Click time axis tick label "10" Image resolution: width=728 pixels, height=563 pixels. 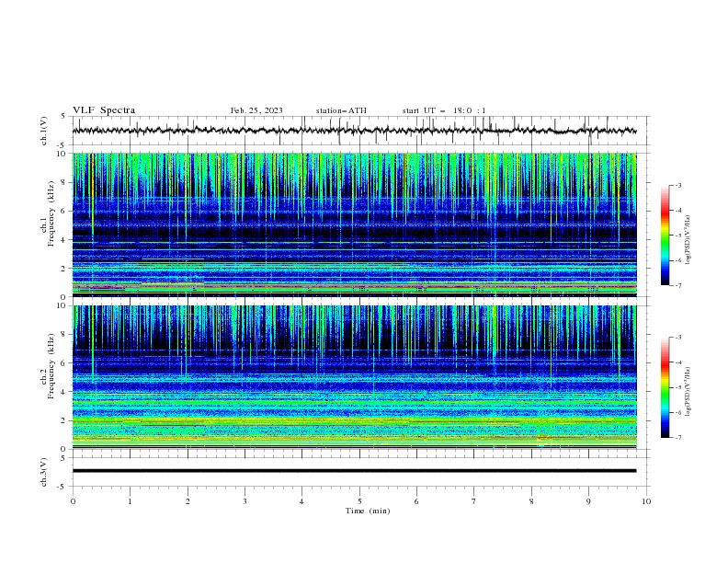[646, 501]
